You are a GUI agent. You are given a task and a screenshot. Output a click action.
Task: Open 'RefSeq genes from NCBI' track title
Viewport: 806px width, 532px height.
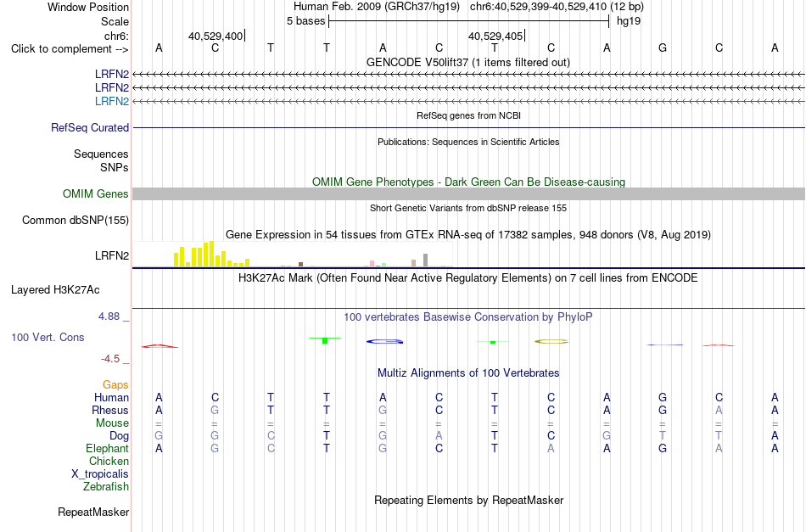tap(468, 115)
